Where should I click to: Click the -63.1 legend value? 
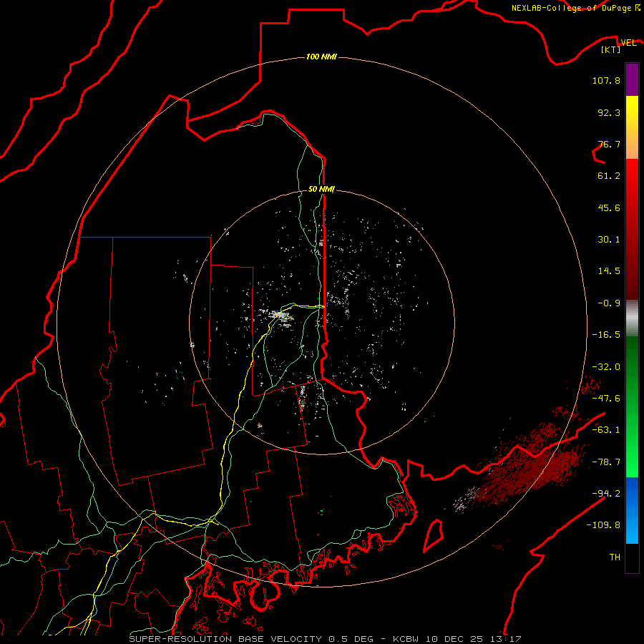tap(606, 430)
